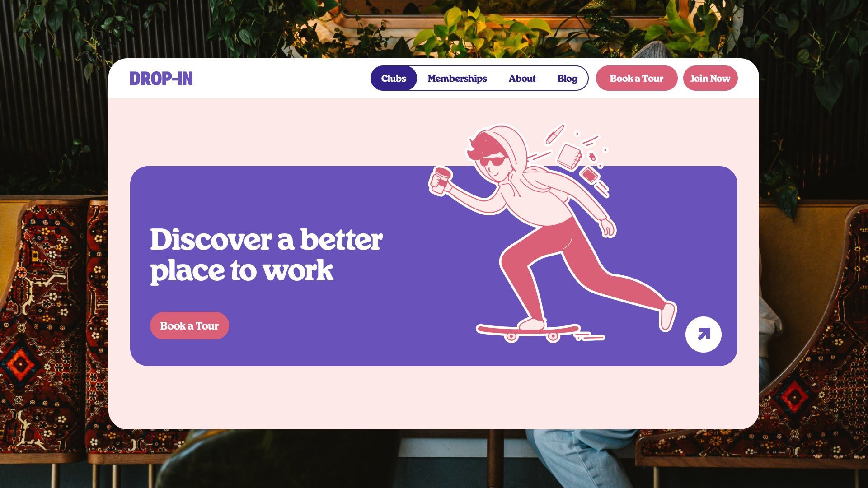Screen dimensions: 868x488
Task: Click the 'Discover a better place to work' headline
Action: [266, 255]
